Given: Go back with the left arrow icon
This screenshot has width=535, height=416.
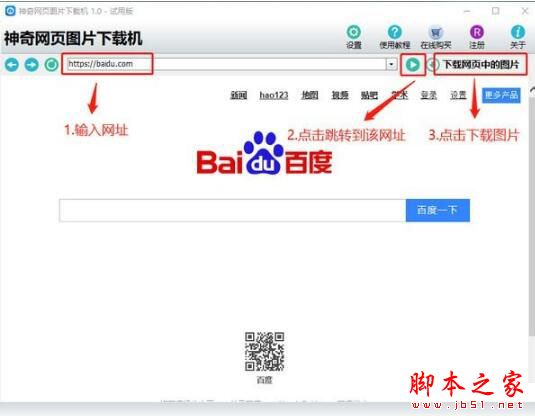Looking at the screenshot, I should 12,64.
